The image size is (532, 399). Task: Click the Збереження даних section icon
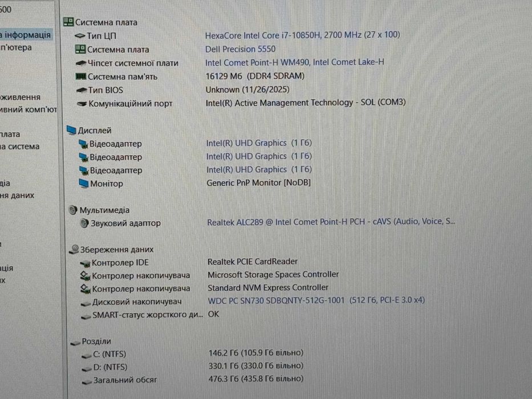74,250
